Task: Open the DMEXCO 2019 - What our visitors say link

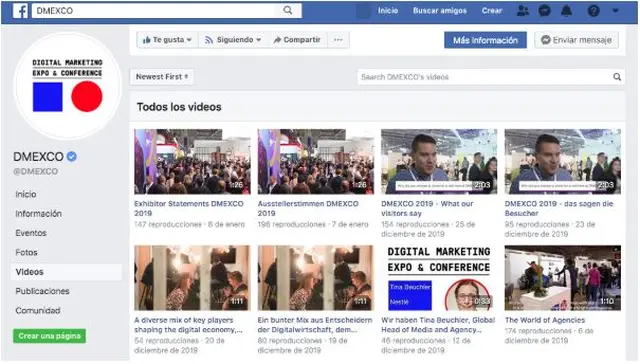Action: click(427, 208)
